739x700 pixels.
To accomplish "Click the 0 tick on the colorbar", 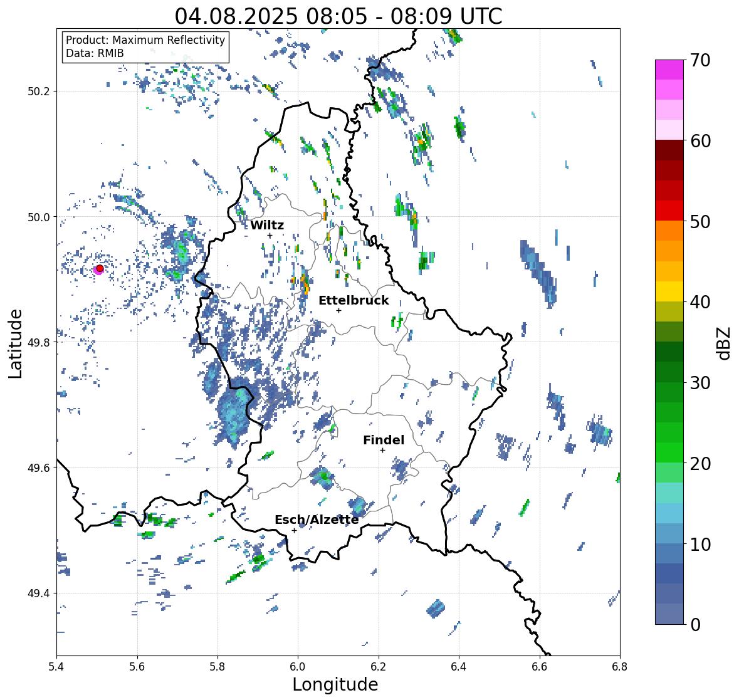I will point(694,625).
